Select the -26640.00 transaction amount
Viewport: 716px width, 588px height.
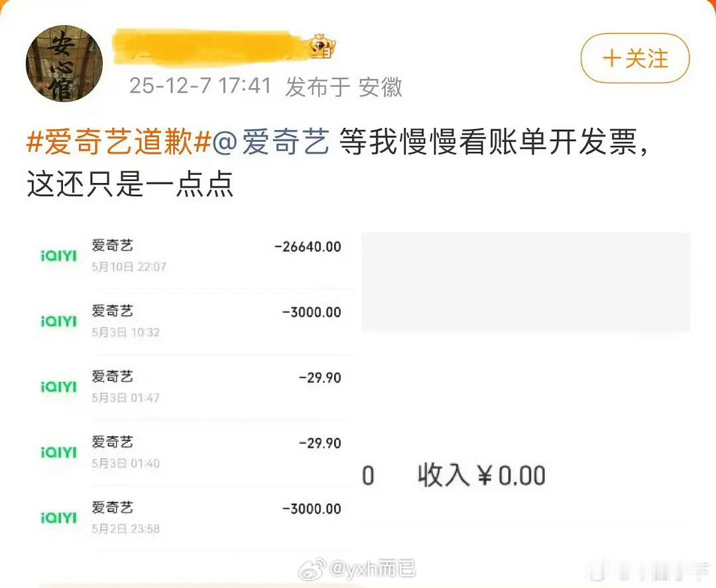tap(308, 247)
